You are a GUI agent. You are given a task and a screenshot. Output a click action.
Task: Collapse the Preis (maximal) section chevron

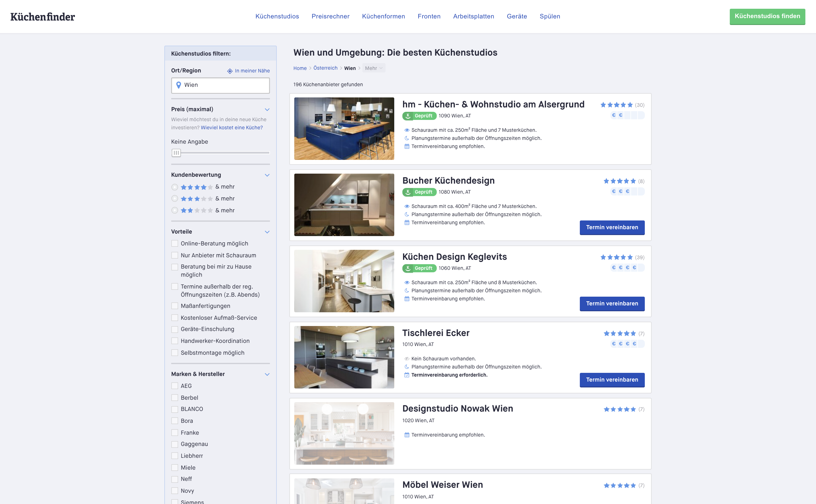(267, 110)
